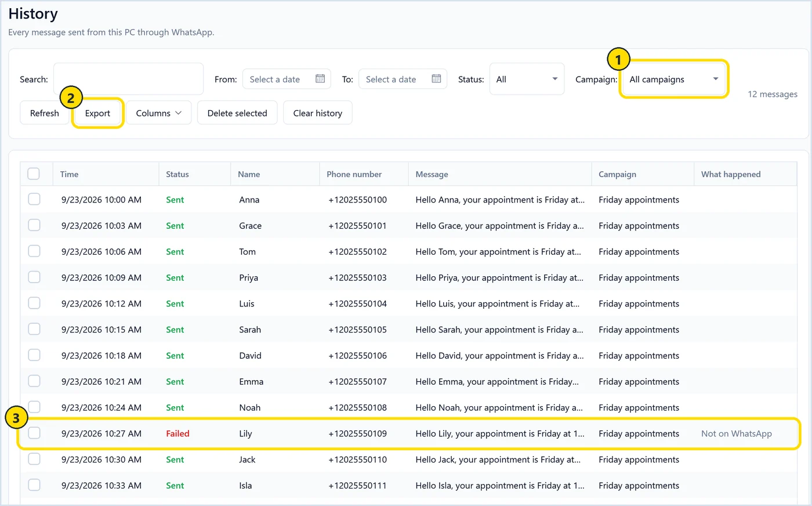Check the checkbox for Tom's row
Viewport: 812px width, 506px height.
tap(34, 251)
